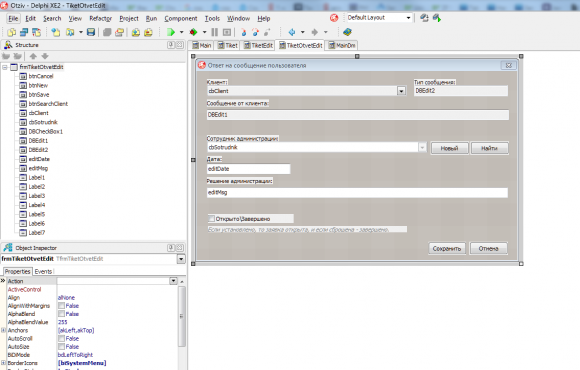Image resolution: width=580 pixels, height=370 pixels.
Task: Click Сохранить button on form
Action: point(447,249)
